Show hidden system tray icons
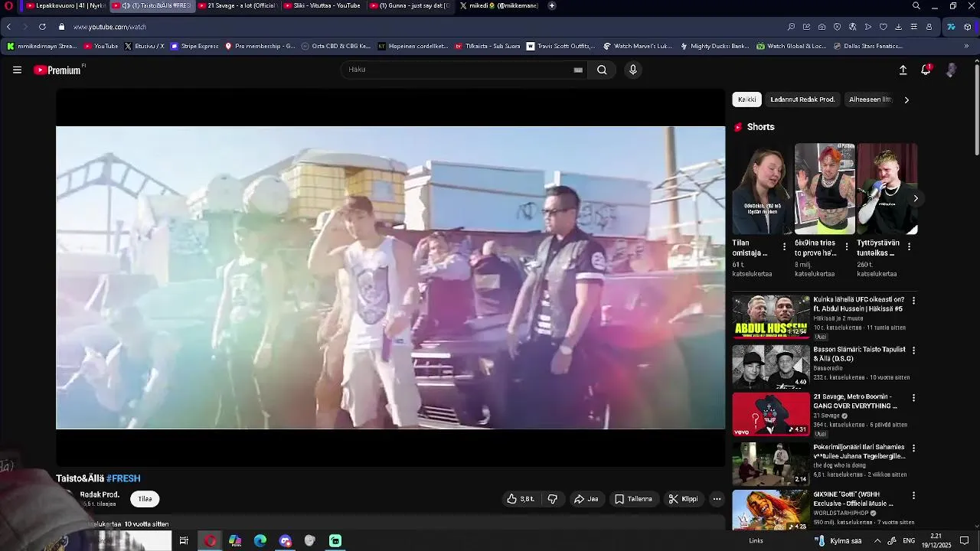This screenshot has height=551, width=980. pyautogui.click(x=877, y=540)
